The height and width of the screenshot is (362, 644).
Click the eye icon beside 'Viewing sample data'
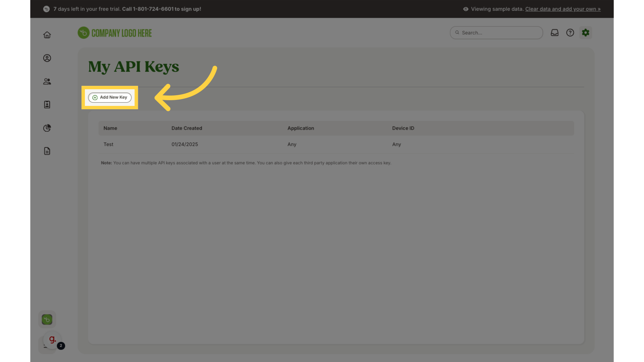click(466, 9)
